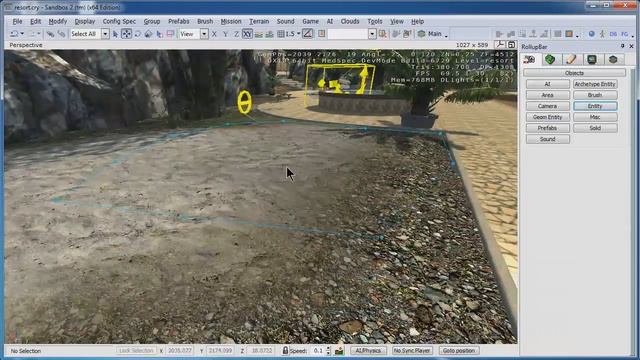Click the FG Flow Graph icon
This screenshot has height=360, width=640.
(x=624, y=34)
